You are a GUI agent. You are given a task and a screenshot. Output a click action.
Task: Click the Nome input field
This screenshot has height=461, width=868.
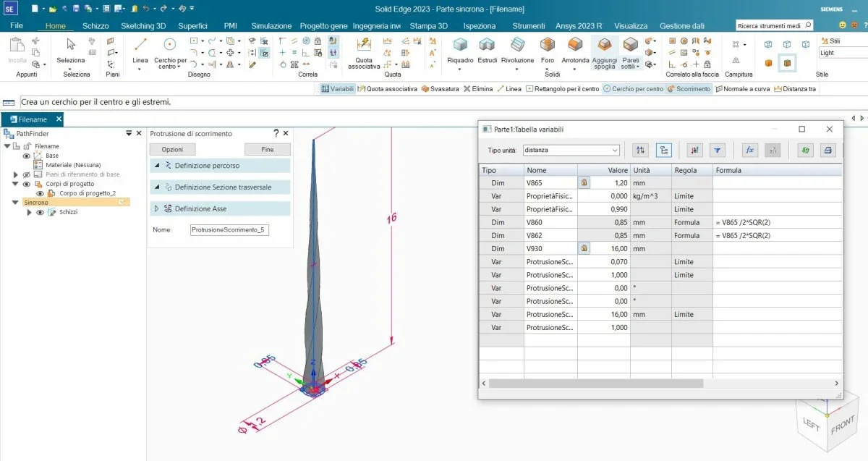[x=229, y=229]
